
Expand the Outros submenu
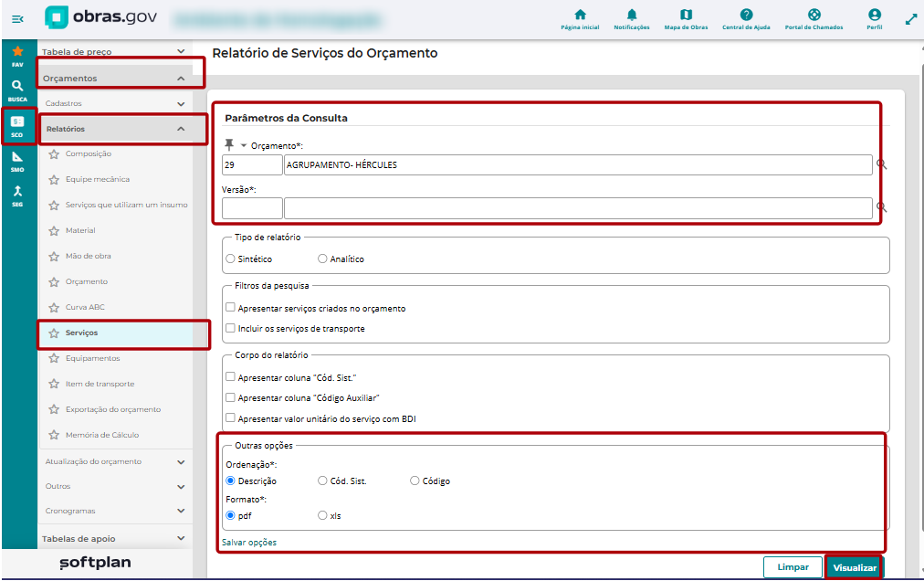tap(181, 487)
